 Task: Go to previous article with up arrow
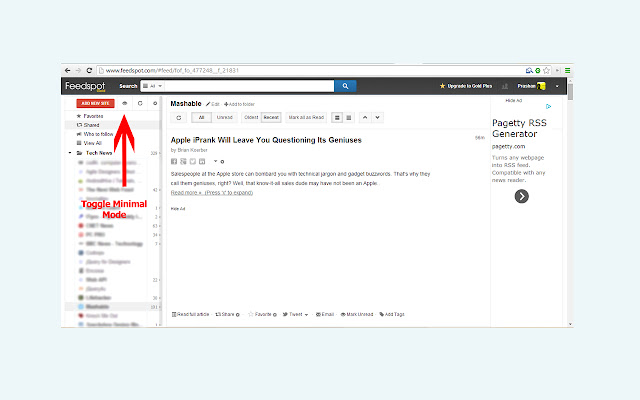(365, 118)
